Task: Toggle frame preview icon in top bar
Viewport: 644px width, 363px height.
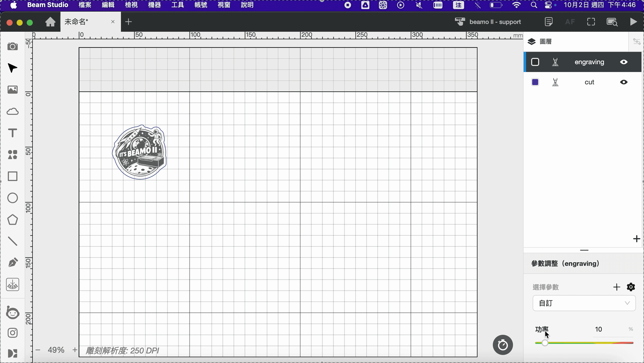Action: coord(591,22)
